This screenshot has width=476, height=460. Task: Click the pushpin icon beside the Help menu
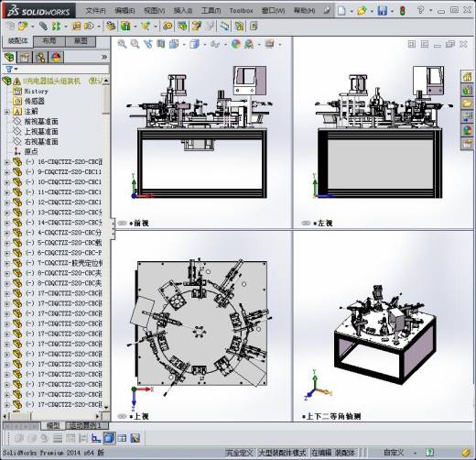click(x=327, y=10)
